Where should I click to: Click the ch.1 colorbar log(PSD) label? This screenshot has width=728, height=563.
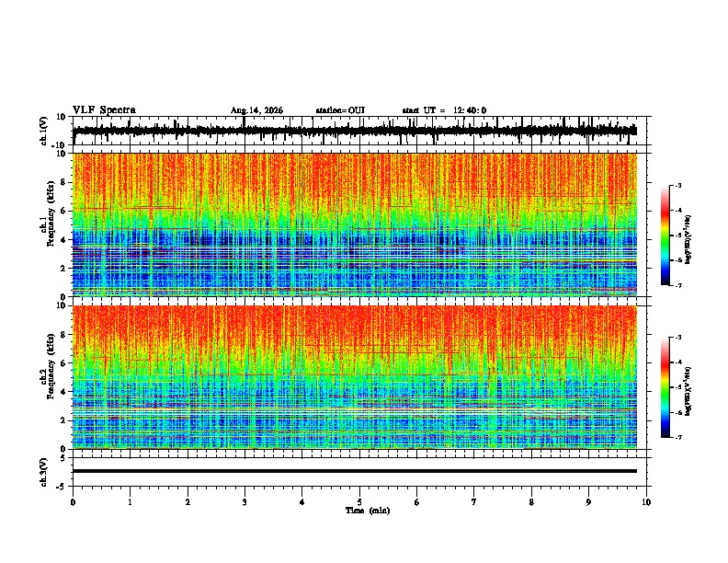point(688,239)
